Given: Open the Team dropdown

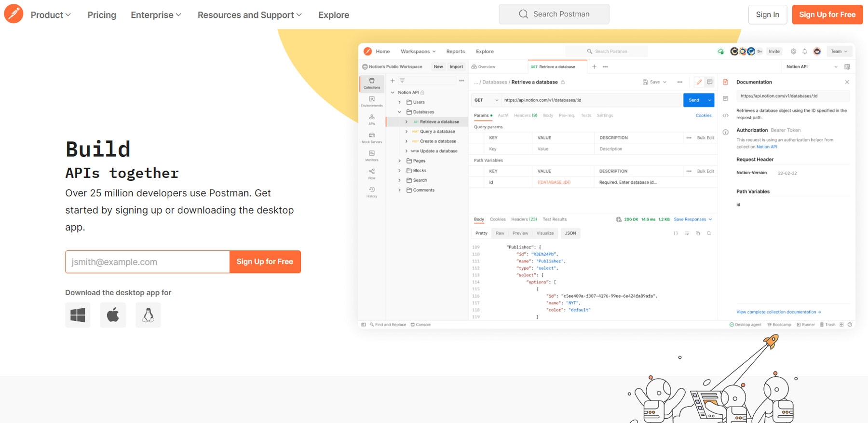Looking at the screenshot, I should pos(840,51).
